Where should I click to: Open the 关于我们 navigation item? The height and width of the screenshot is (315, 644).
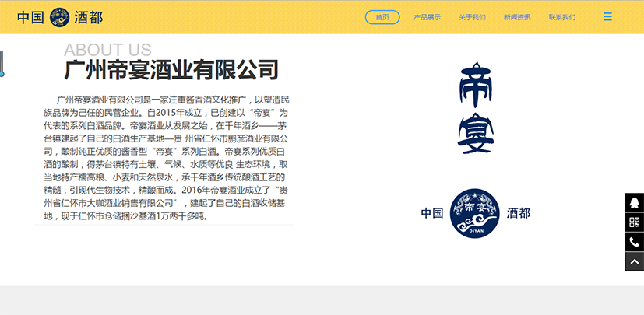472,17
